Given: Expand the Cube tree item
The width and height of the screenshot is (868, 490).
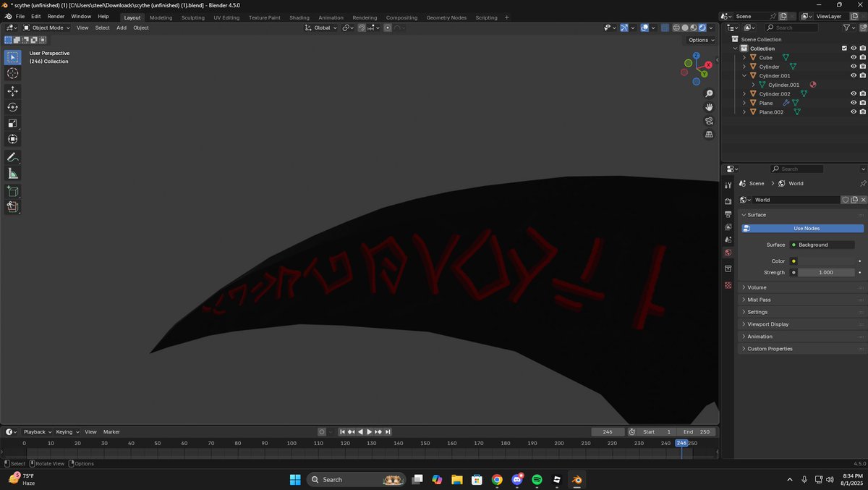Looking at the screenshot, I should click(744, 57).
